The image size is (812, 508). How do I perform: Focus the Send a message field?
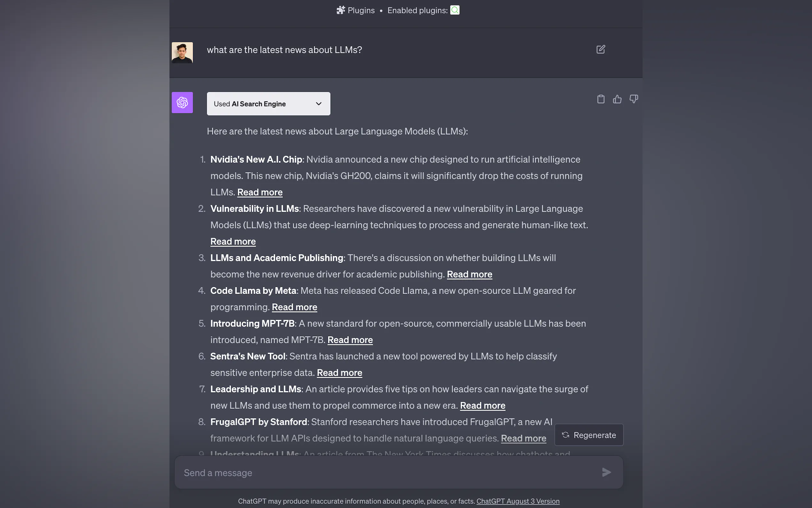point(386,472)
